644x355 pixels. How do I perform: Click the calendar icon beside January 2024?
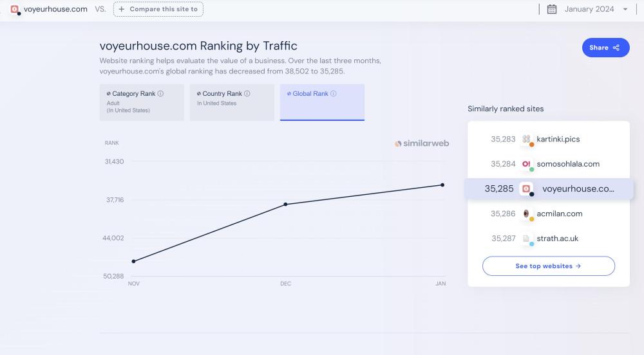point(552,9)
